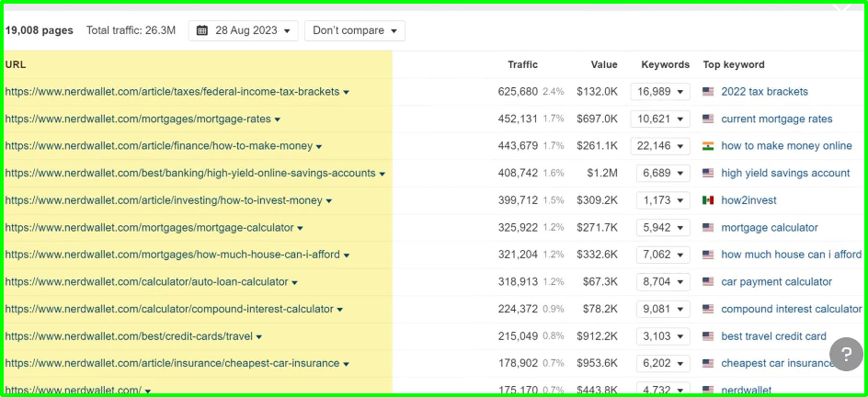This screenshot has width=868, height=397.
Task: Click the India flag beside how to make money online
Action: (708, 146)
